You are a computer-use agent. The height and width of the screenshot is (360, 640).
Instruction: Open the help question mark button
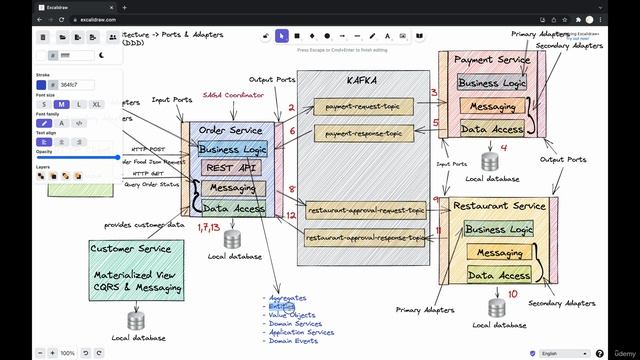click(x=600, y=353)
